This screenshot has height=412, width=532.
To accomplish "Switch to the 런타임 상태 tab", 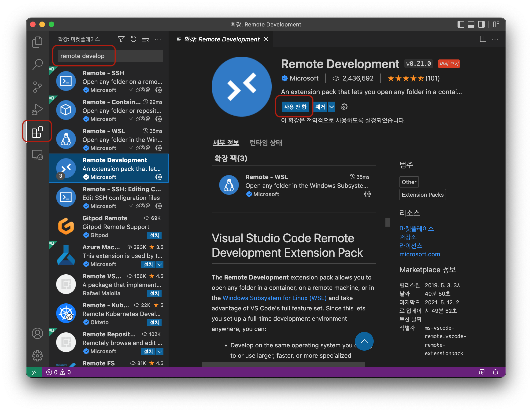I will pos(266,143).
